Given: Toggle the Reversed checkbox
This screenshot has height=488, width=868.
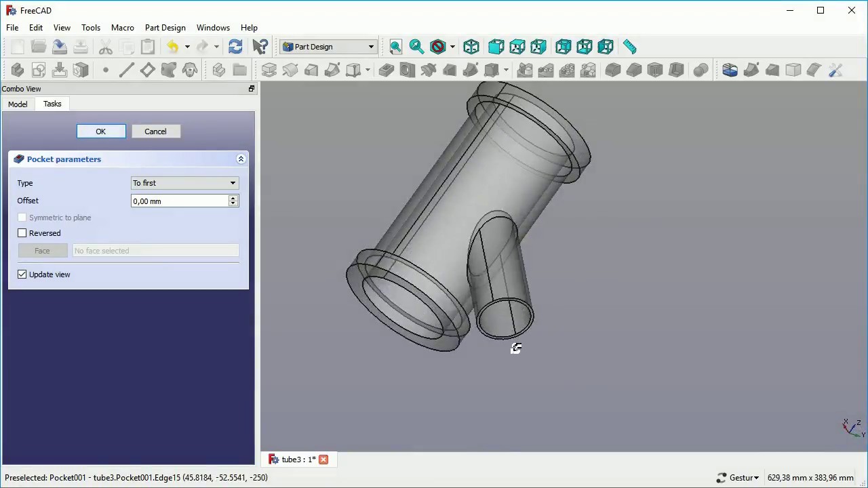Looking at the screenshot, I should (22, 233).
